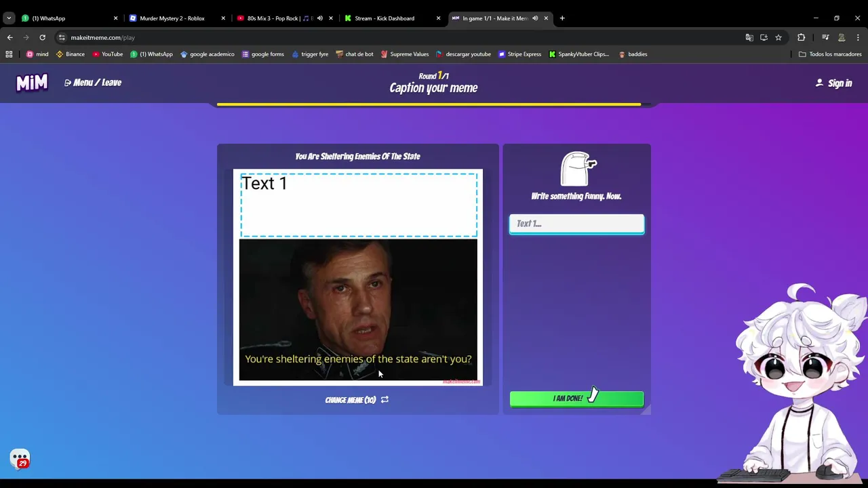Click the translate page icon
Viewport: 868px width, 488px height.
pos(749,37)
